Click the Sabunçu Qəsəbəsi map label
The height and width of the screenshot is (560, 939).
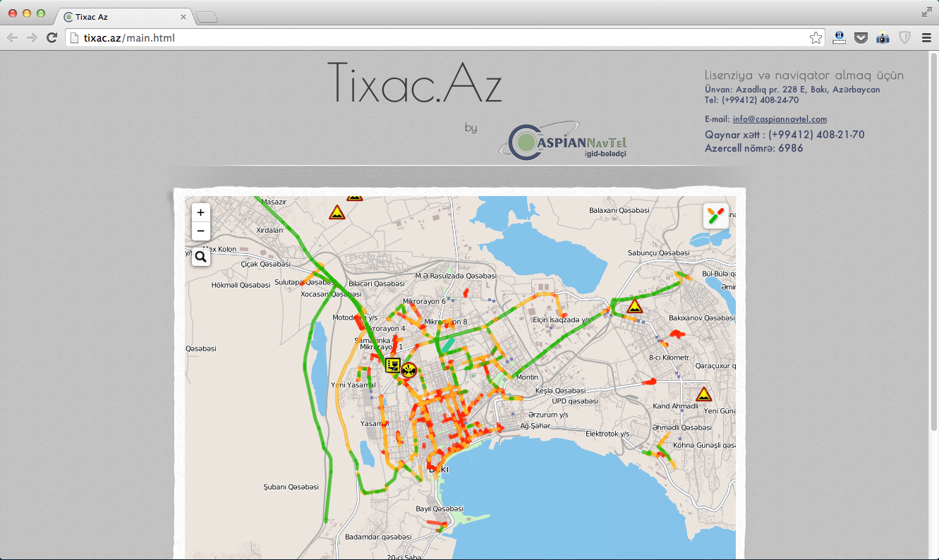pos(658,252)
